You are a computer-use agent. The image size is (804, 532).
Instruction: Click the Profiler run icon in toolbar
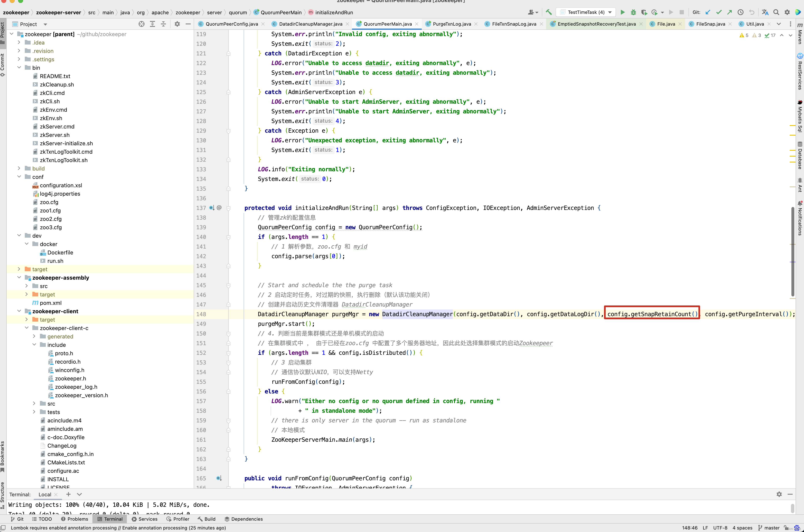coord(655,12)
